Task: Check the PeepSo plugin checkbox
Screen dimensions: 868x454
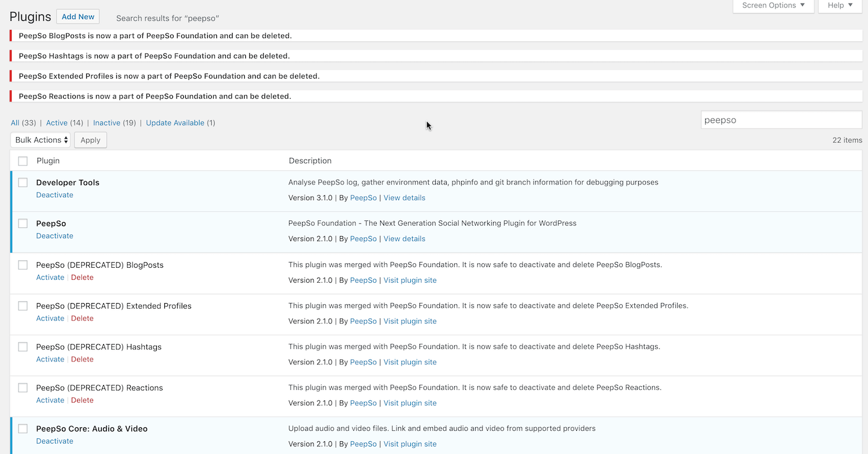Action: click(x=23, y=223)
